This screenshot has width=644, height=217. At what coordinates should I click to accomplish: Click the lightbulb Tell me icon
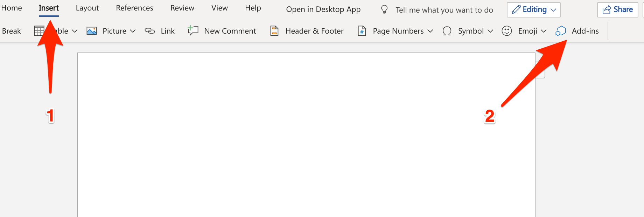coord(384,10)
